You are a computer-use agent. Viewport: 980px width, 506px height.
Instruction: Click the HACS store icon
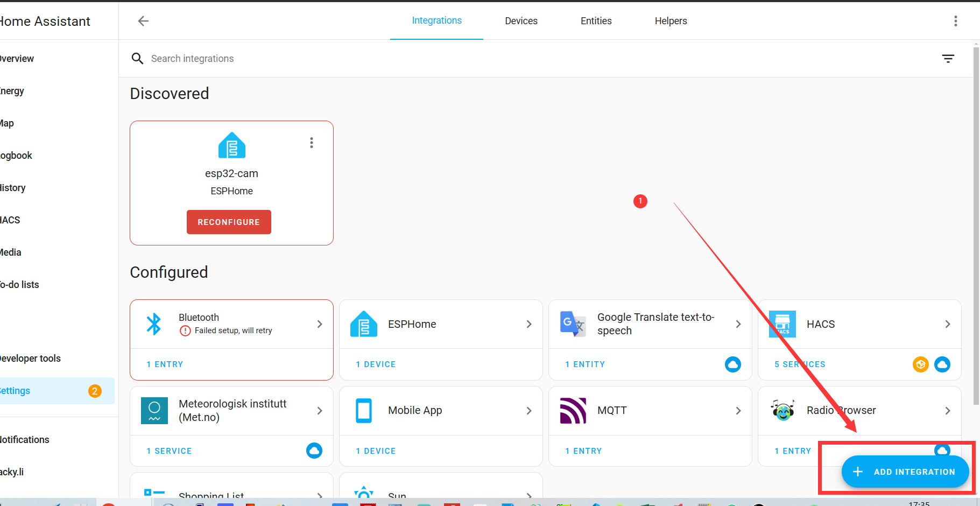click(782, 324)
